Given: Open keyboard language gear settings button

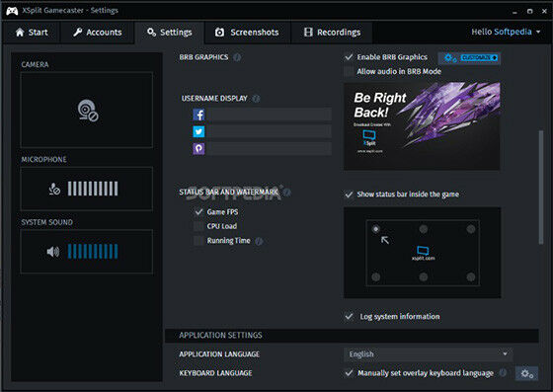Looking at the screenshot, I should coord(527,373).
